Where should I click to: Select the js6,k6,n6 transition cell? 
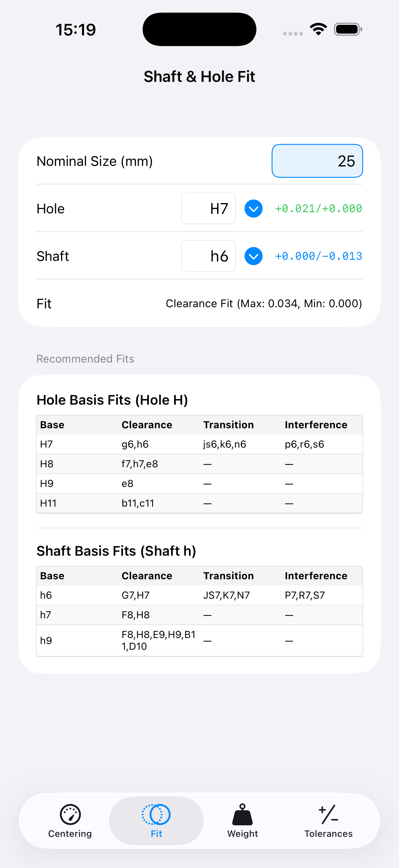pyautogui.click(x=225, y=444)
